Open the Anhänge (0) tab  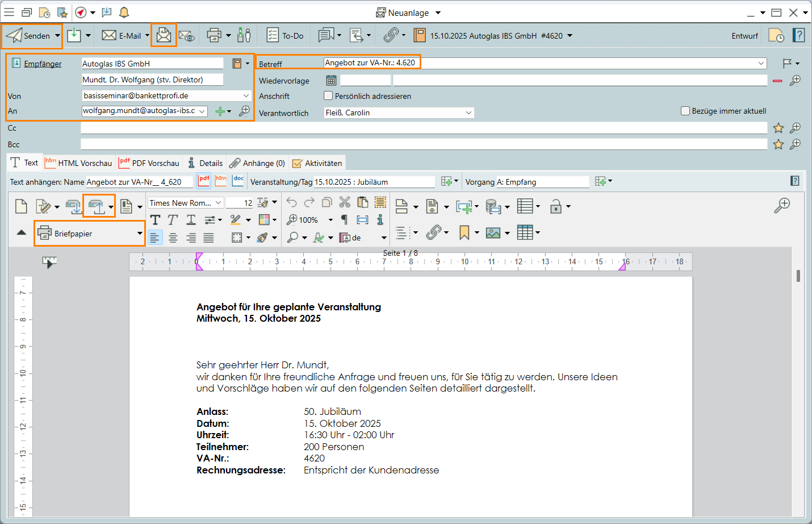(x=258, y=163)
